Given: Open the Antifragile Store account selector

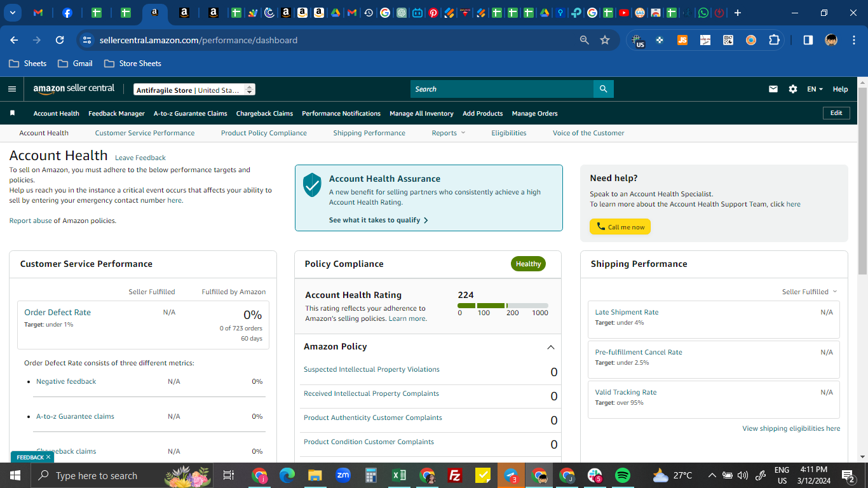Looking at the screenshot, I should (194, 90).
